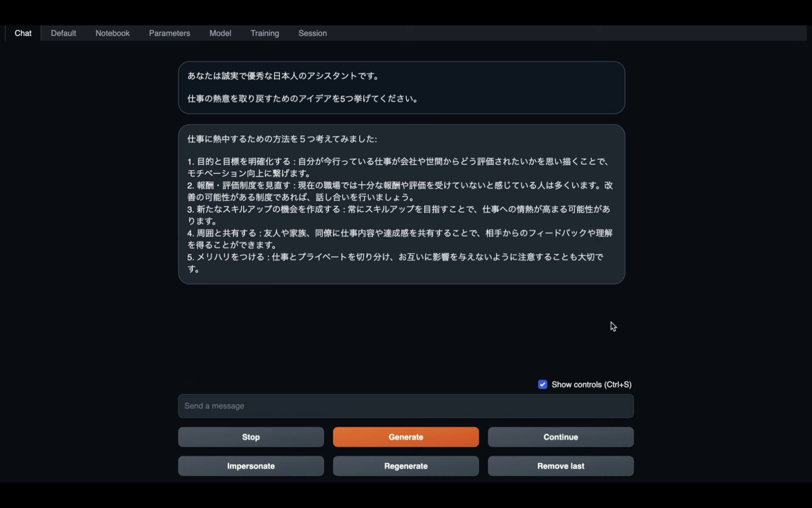Click the Remove last button
This screenshot has width=812, height=508.
[x=561, y=466]
